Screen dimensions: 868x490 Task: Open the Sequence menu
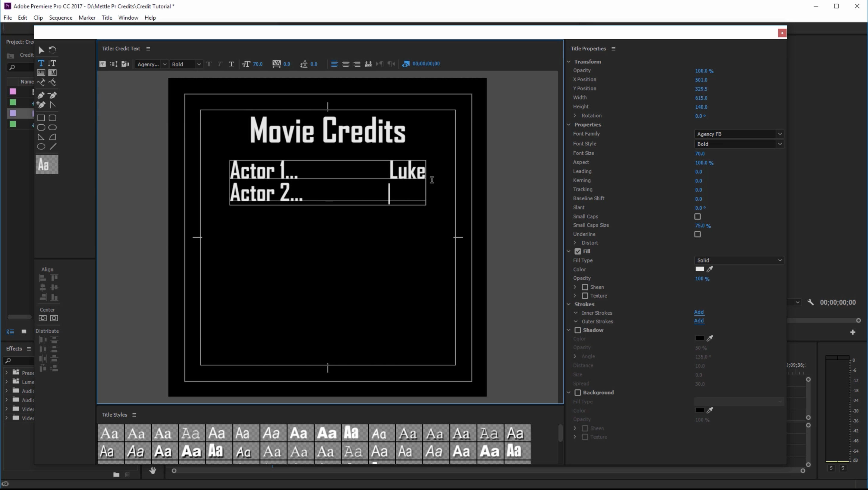point(61,17)
